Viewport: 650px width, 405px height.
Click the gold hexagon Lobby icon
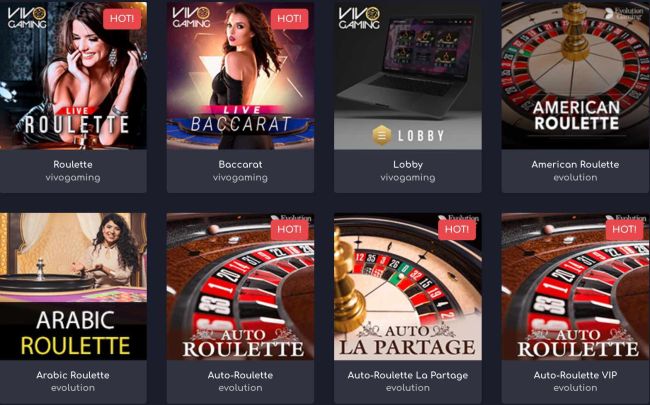point(381,136)
